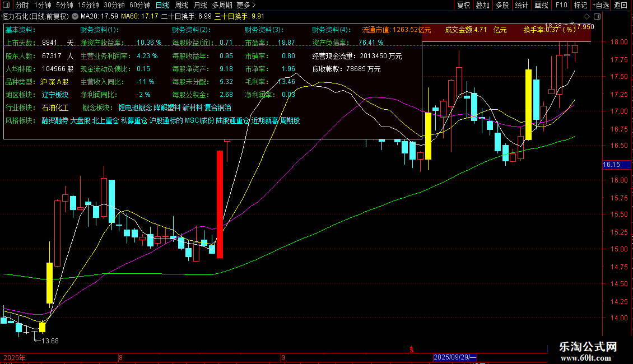Click the 二十日换手: 6.99 value

pyautogui.click(x=186, y=17)
